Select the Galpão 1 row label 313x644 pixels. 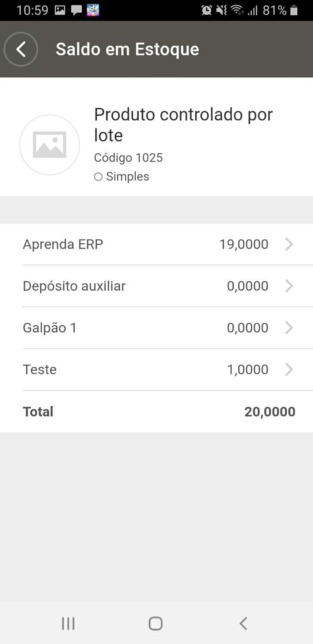coord(50,328)
